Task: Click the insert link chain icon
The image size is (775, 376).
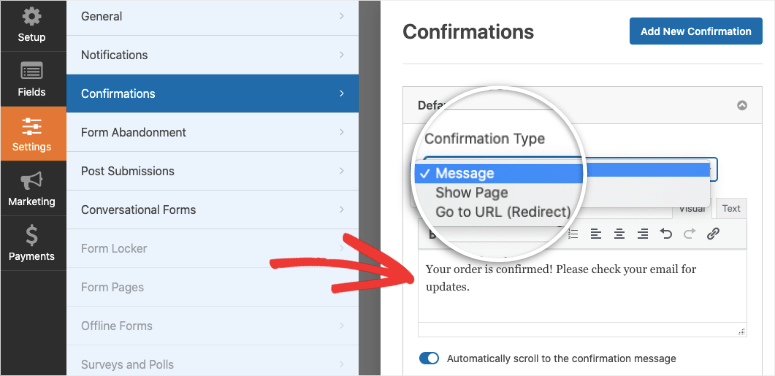Action: pos(713,234)
